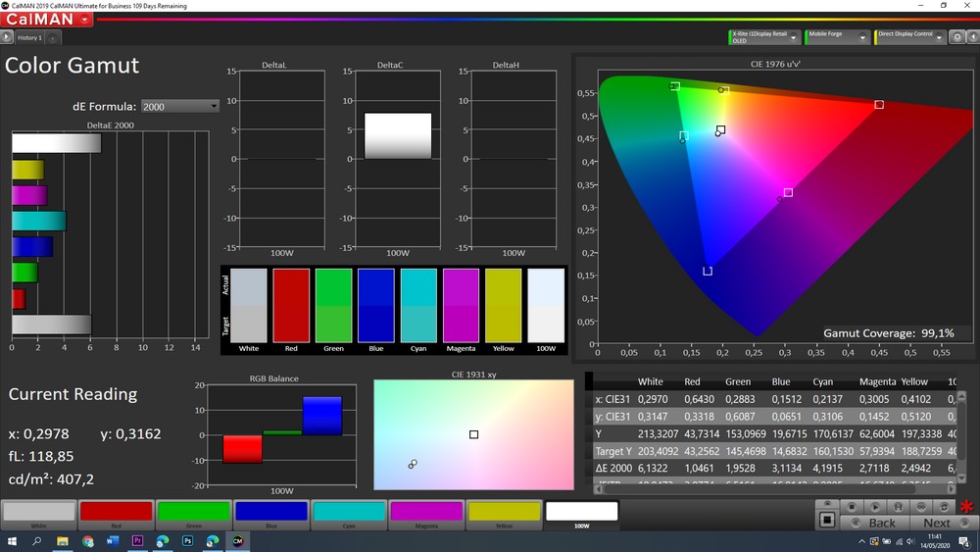Click the stop measurement icon

pos(851,507)
